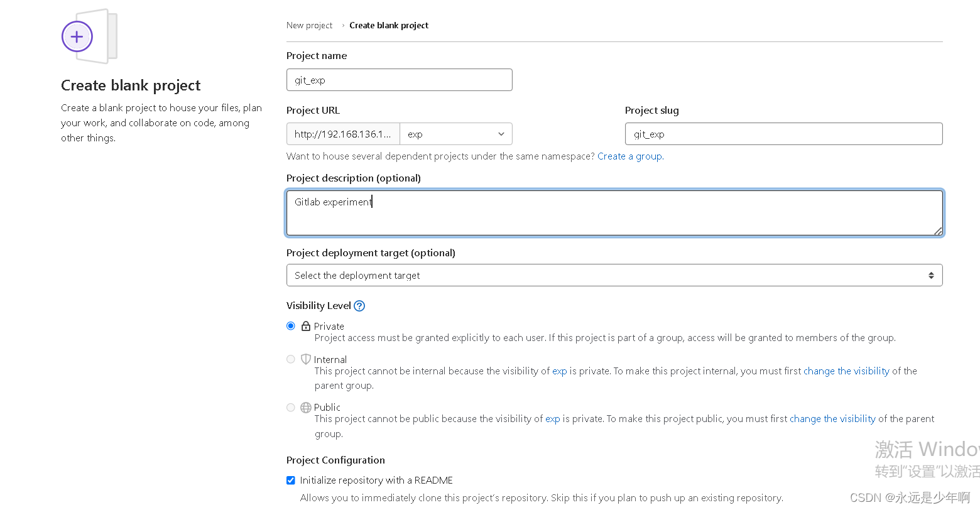Select the Internal visibility radio button
Viewport: 980px width, 510px height.
291,359
